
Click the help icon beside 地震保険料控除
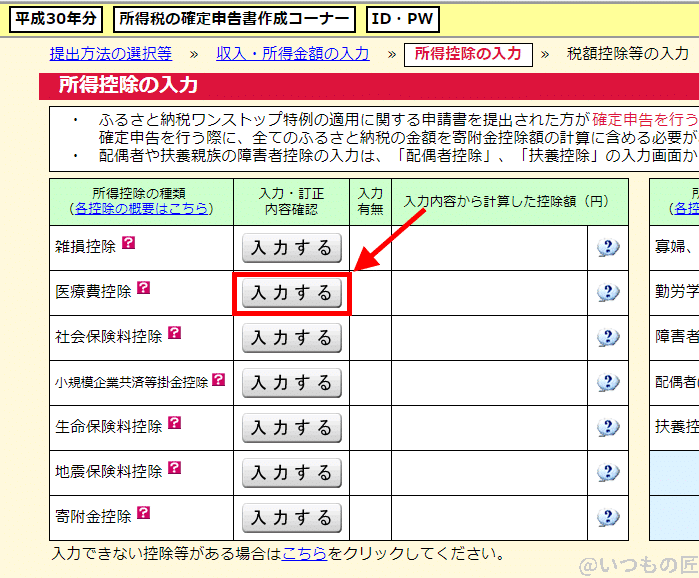tap(174, 468)
